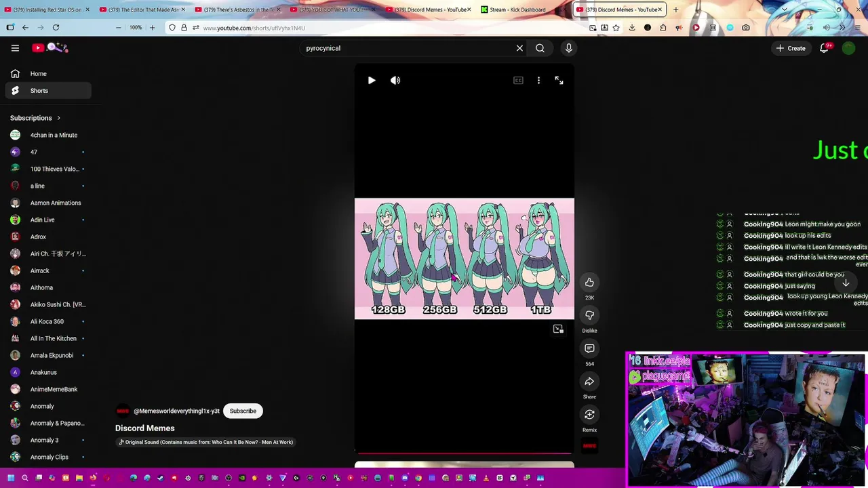868x488 pixels.
Task: Click the magnifier search button
Action: [x=540, y=48]
